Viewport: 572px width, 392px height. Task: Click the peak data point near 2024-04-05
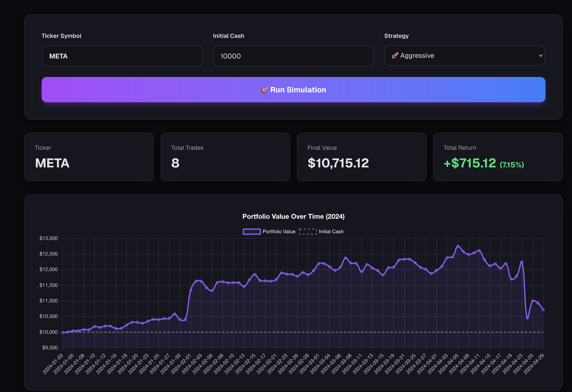tap(458, 246)
